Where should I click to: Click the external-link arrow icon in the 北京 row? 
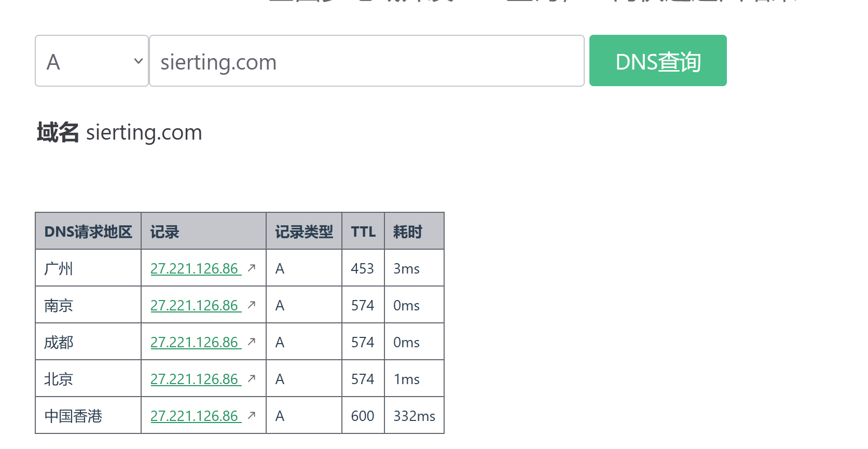coord(252,378)
